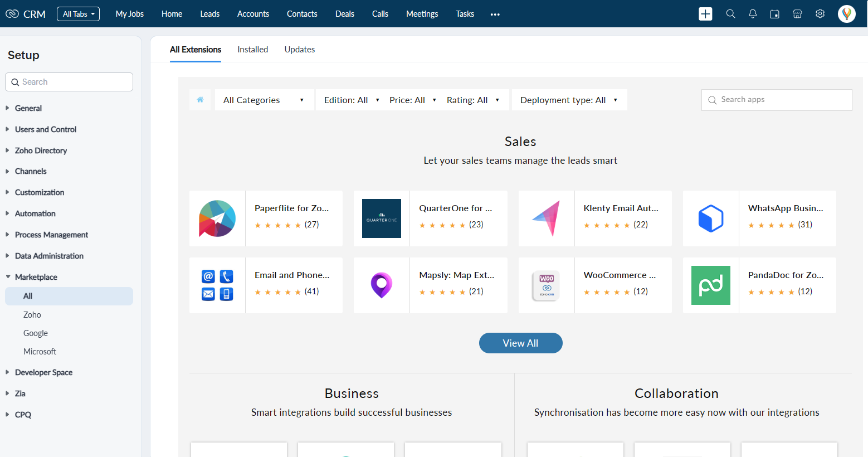The width and height of the screenshot is (868, 457).
Task: Expand Data Administration section
Action: (49, 256)
